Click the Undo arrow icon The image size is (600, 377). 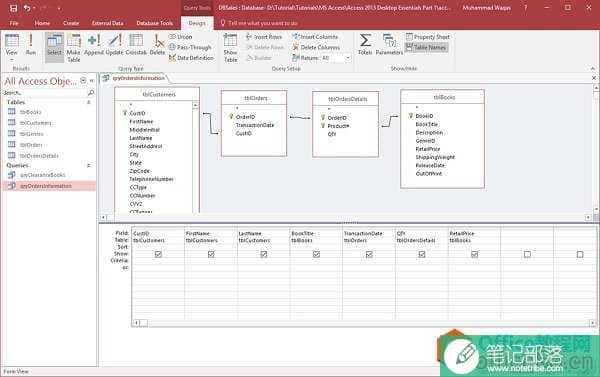click(27, 8)
